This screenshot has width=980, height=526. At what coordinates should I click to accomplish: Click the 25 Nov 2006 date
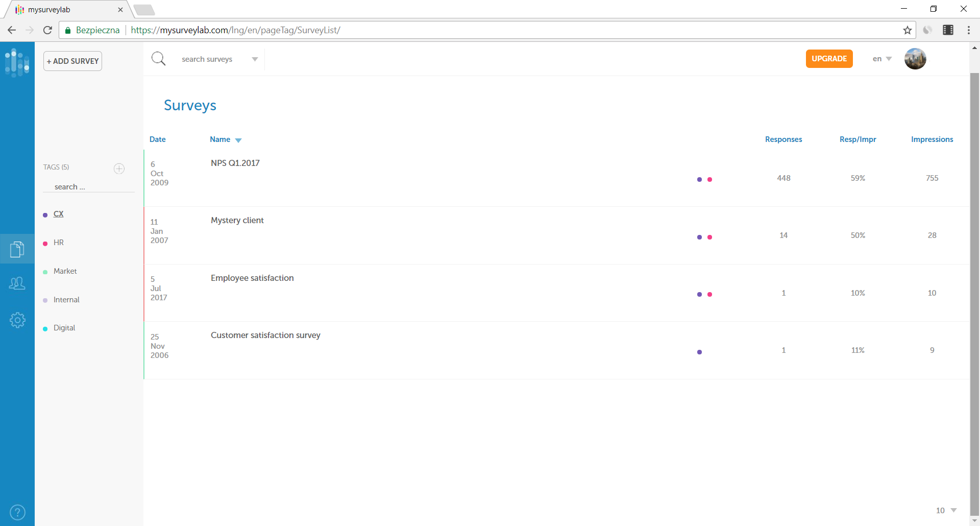point(159,346)
